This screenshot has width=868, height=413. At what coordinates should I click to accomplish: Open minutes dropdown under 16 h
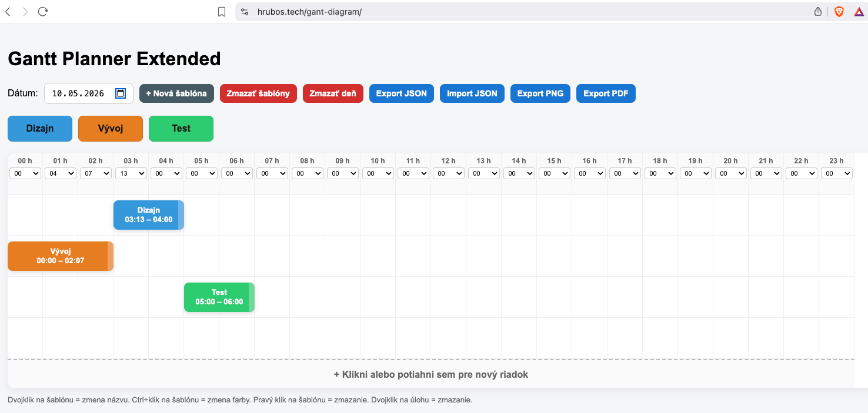click(x=590, y=173)
